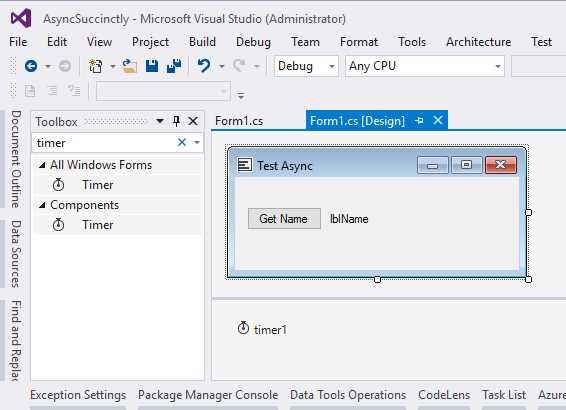The image size is (566, 410).
Task: Open the Task List bottom tab
Action: point(504,395)
